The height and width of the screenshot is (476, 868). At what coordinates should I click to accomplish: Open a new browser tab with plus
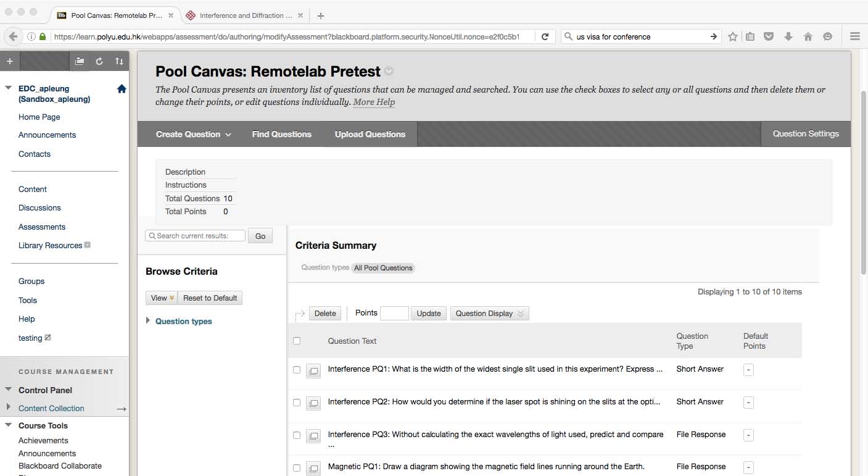pos(321,15)
